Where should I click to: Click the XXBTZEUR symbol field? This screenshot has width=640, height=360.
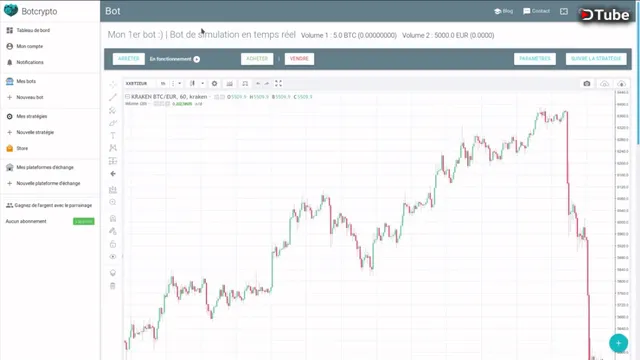tap(139, 84)
